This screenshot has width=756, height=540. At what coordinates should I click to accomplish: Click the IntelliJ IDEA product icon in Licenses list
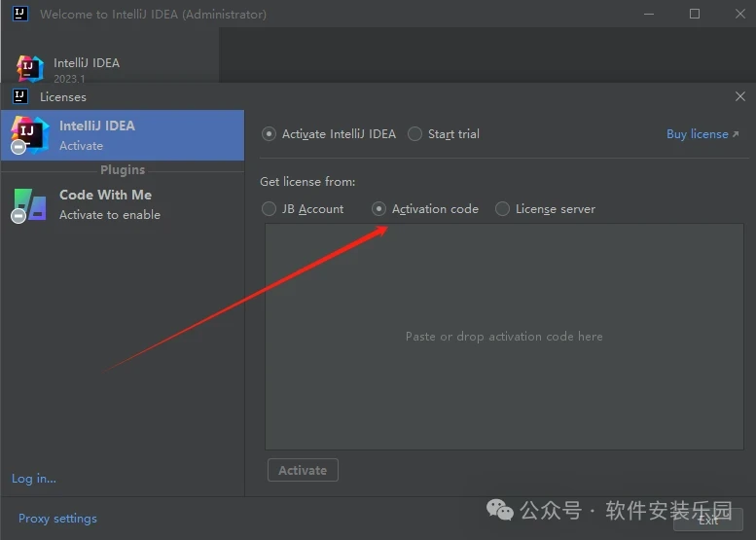click(x=29, y=134)
